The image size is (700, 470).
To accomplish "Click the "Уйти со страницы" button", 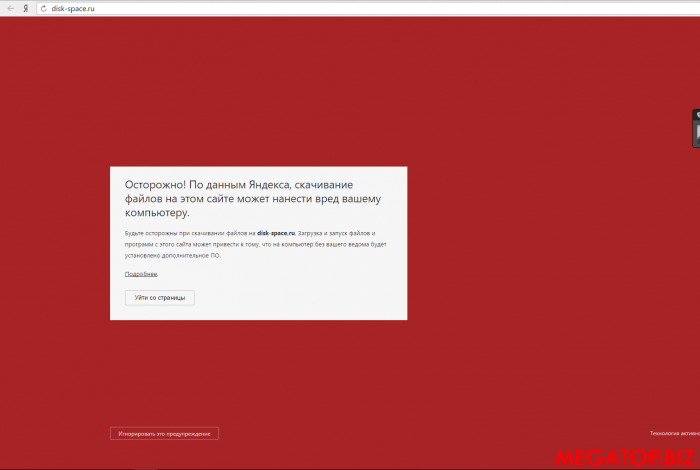I will [160, 298].
